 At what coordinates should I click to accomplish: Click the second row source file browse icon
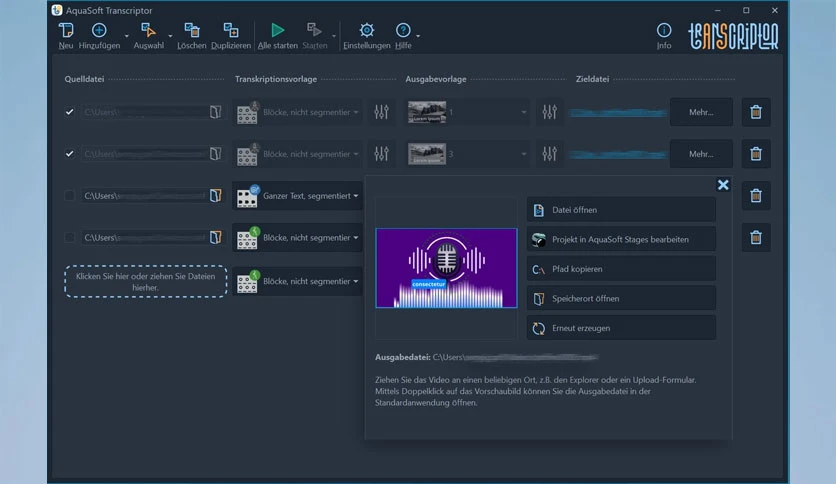[215, 154]
